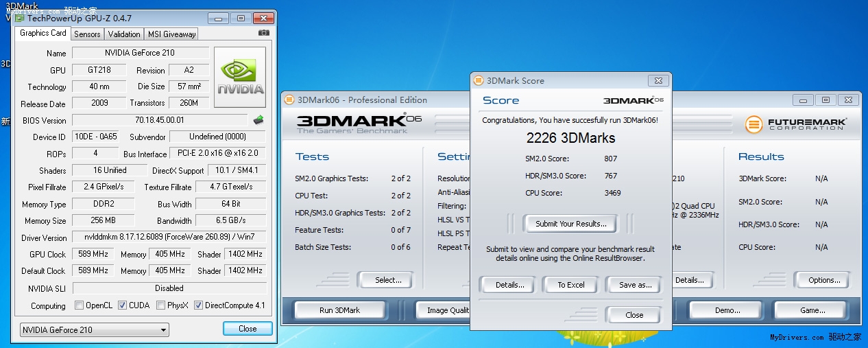Maximize the 3DMark06 main window
Image resolution: width=868 pixels, height=348 pixels.
click(825, 100)
